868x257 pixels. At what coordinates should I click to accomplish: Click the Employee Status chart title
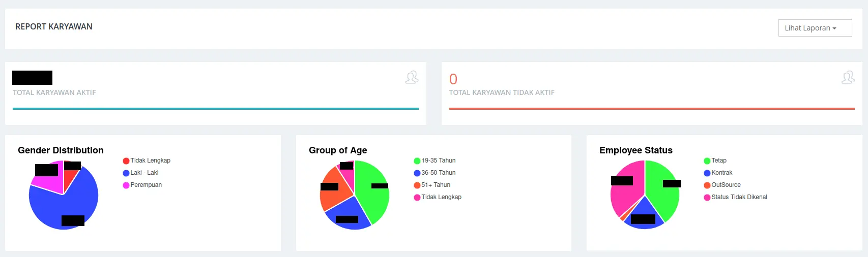636,150
